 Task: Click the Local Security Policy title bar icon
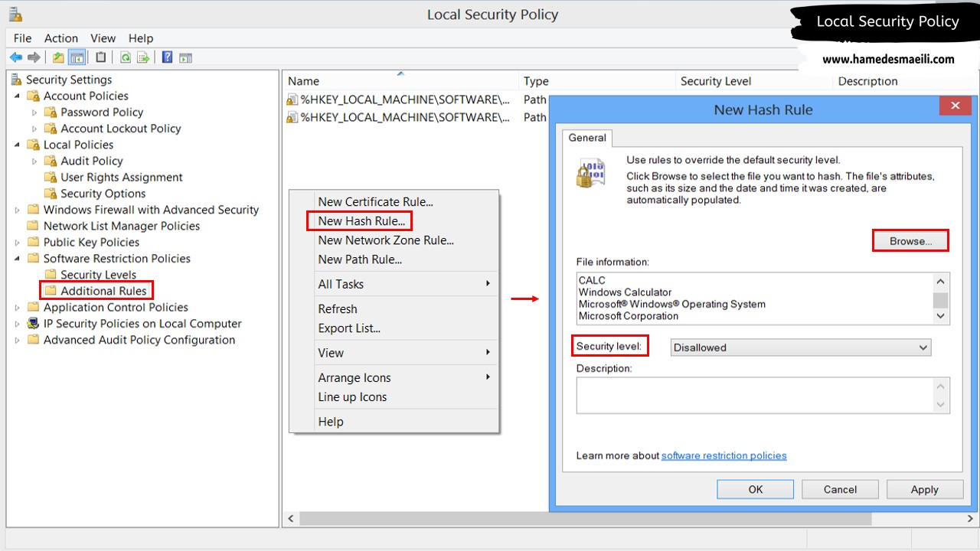(x=15, y=14)
